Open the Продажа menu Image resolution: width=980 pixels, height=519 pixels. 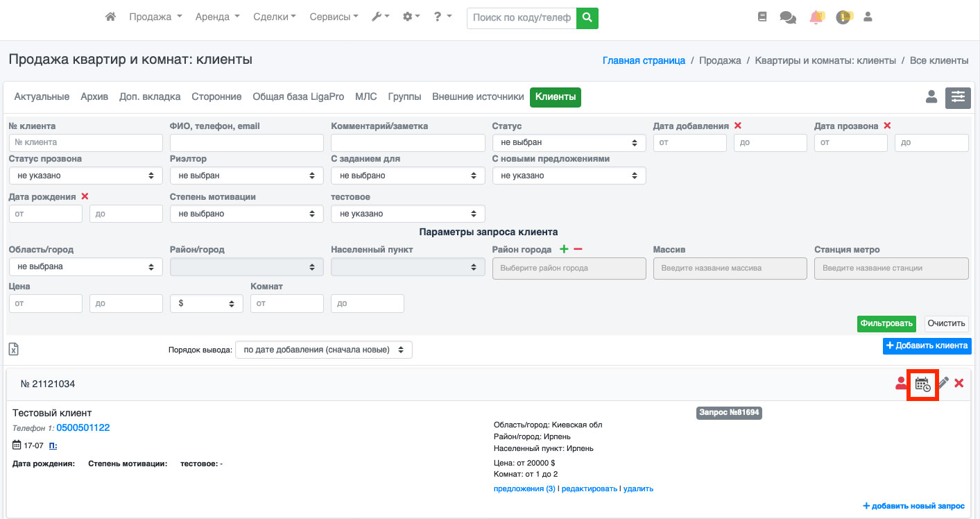click(x=155, y=17)
